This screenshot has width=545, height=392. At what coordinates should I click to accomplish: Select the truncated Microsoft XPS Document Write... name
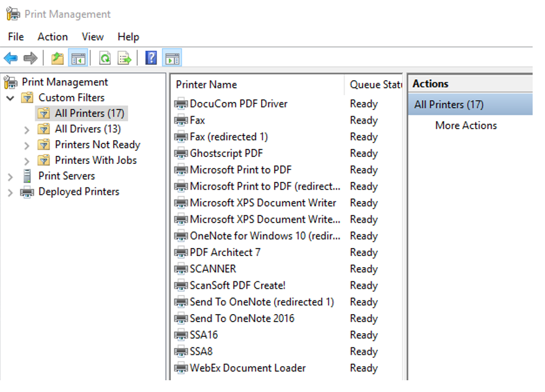click(265, 219)
